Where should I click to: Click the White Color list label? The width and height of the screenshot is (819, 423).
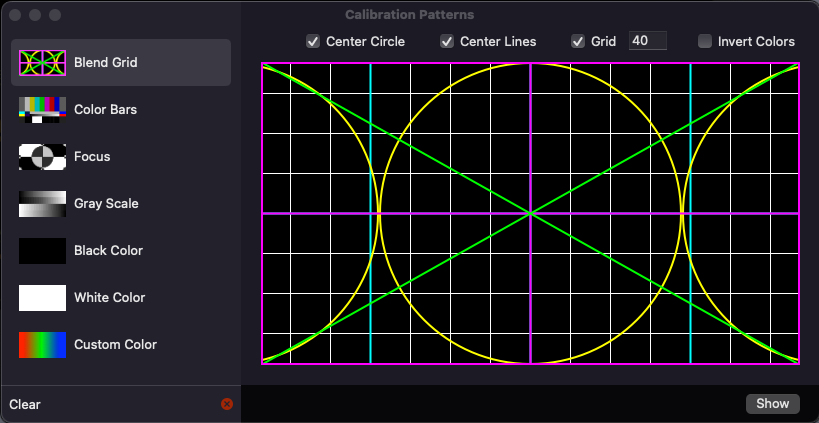110,298
